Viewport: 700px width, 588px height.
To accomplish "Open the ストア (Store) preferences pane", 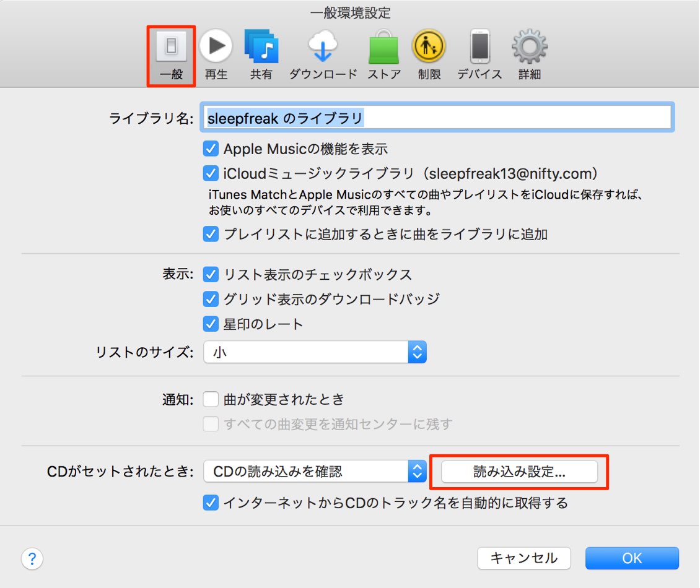I will pyautogui.click(x=384, y=55).
